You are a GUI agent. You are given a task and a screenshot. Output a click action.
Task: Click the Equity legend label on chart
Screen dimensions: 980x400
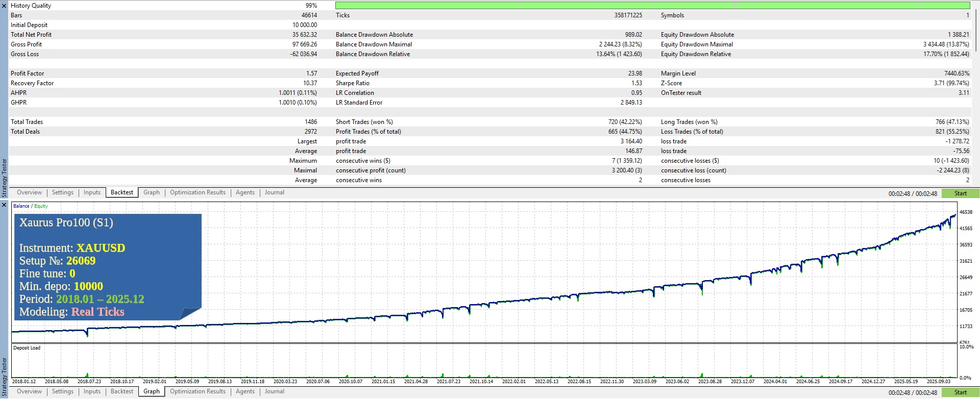(x=41, y=206)
